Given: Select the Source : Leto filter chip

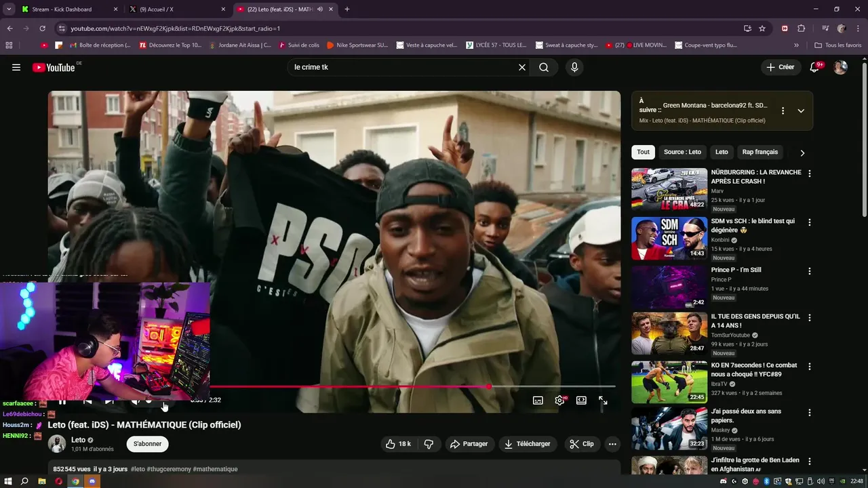Looking at the screenshot, I should pyautogui.click(x=682, y=152).
